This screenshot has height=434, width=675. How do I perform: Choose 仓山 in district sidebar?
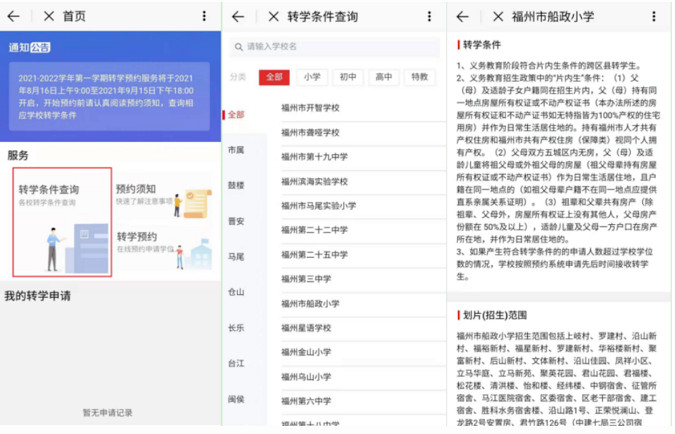236,292
